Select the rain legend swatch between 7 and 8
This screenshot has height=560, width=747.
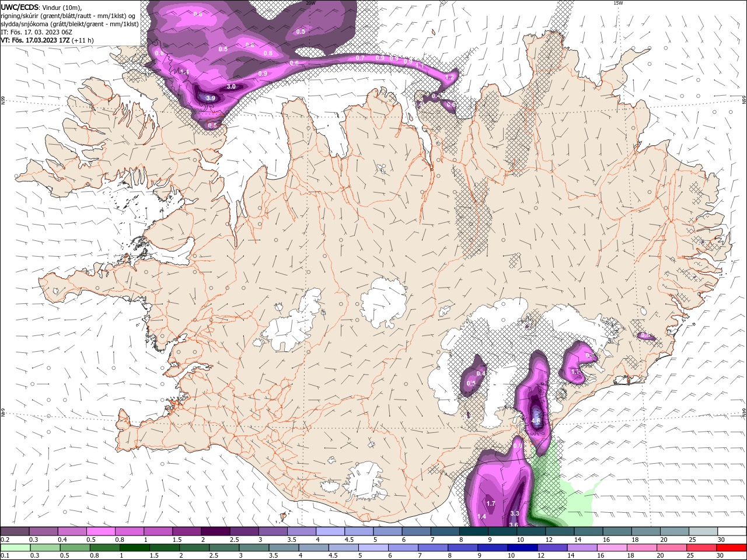point(433,548)
